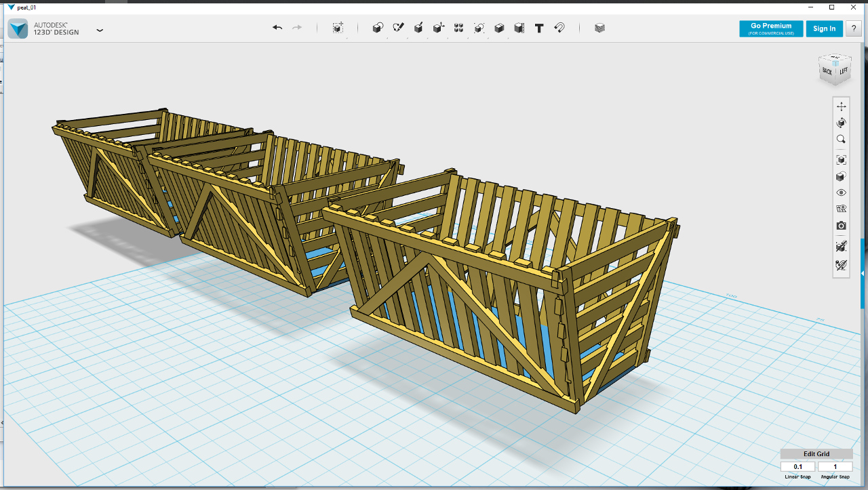Undo the last action
Viewport: 868px width, 490px height.
[x=277, y=28]
